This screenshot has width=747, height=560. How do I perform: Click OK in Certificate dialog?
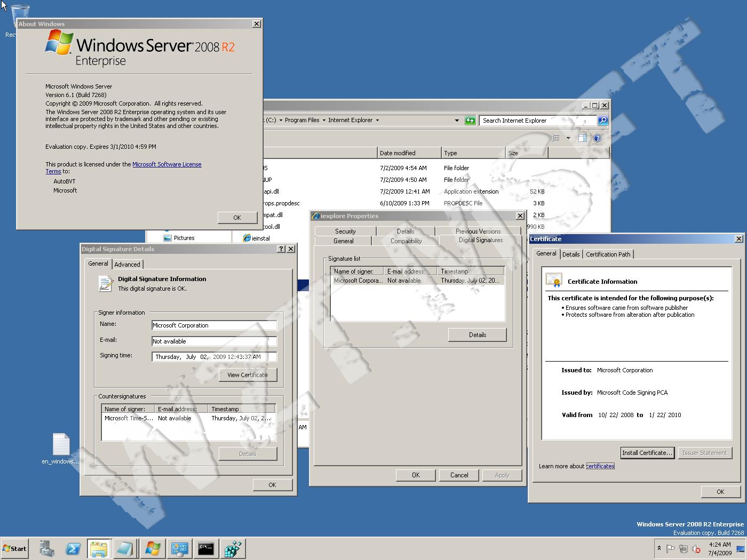tap(720, 492)
